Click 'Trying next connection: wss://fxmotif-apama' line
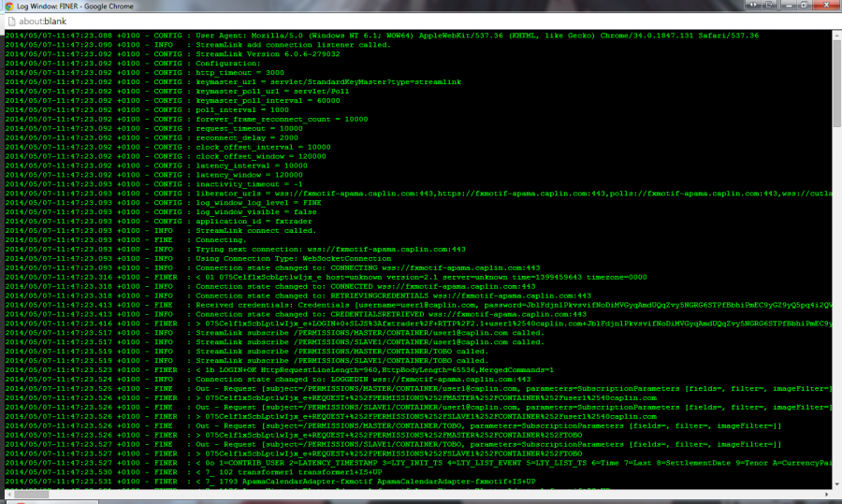Viewport: 842px width, 504px height. 235,250
